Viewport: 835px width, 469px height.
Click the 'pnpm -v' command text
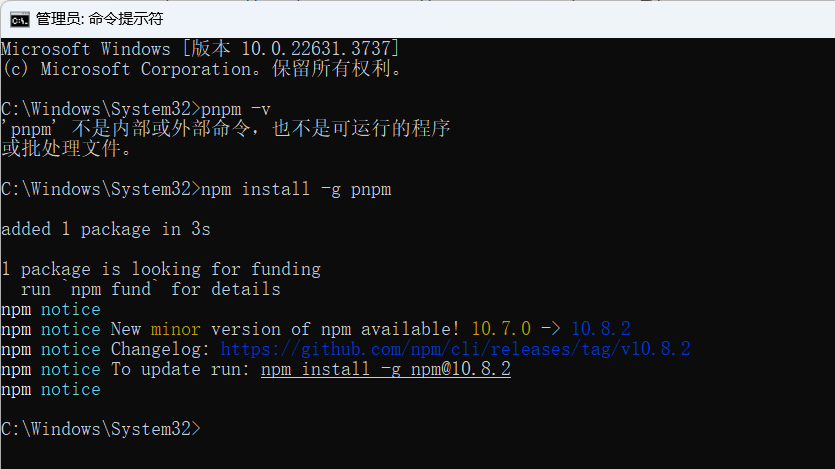[236, 109]
